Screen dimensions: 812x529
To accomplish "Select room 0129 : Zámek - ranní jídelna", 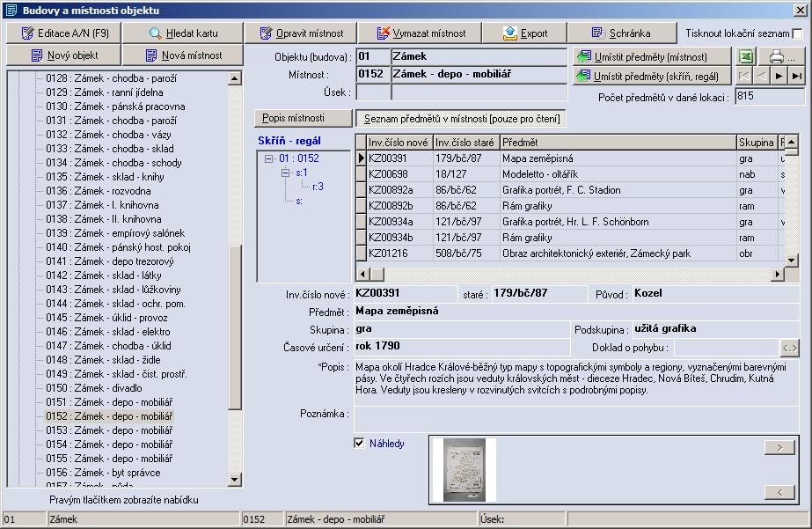I will 105,92.
